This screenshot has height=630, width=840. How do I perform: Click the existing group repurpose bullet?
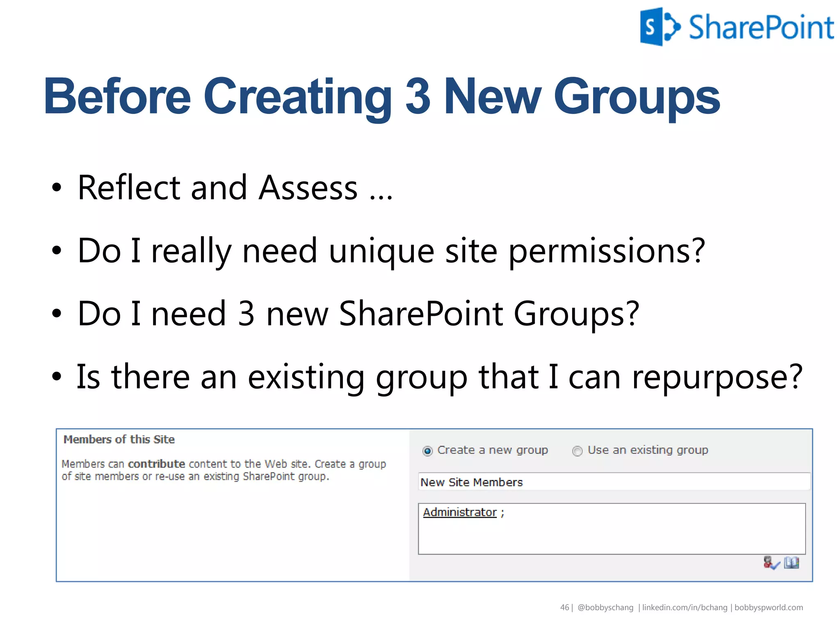439,377
